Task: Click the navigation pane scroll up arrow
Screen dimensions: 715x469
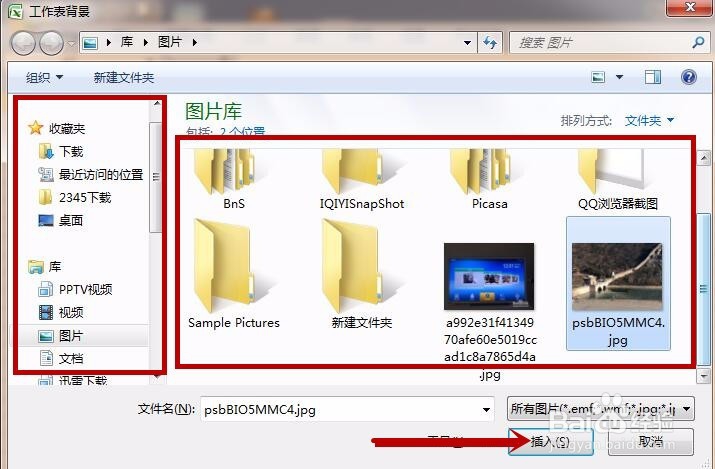Action: coord(156,104)
